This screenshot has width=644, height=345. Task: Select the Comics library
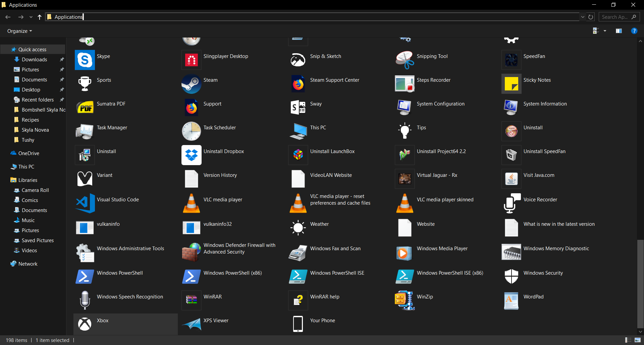pyautogui.click(x=30, y=200)
